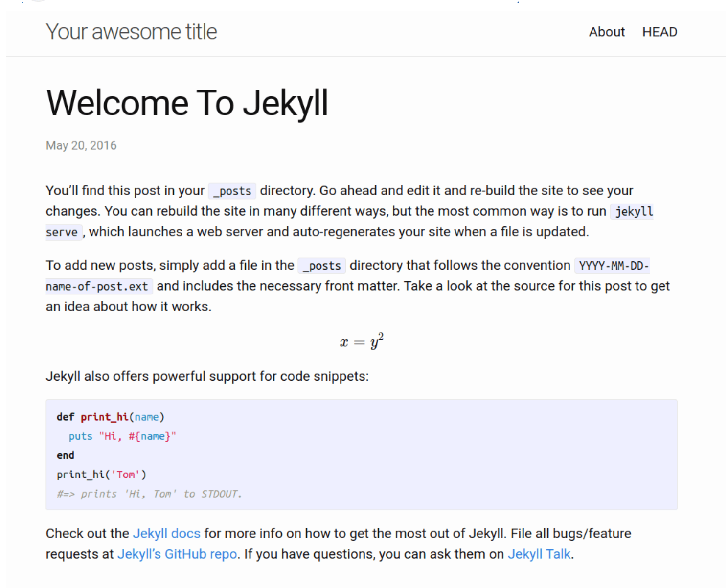The height and width of the screenshot is (588, 728).
Task: Follow the Jekyll's GitHub repo link
Action: point(177,554)
